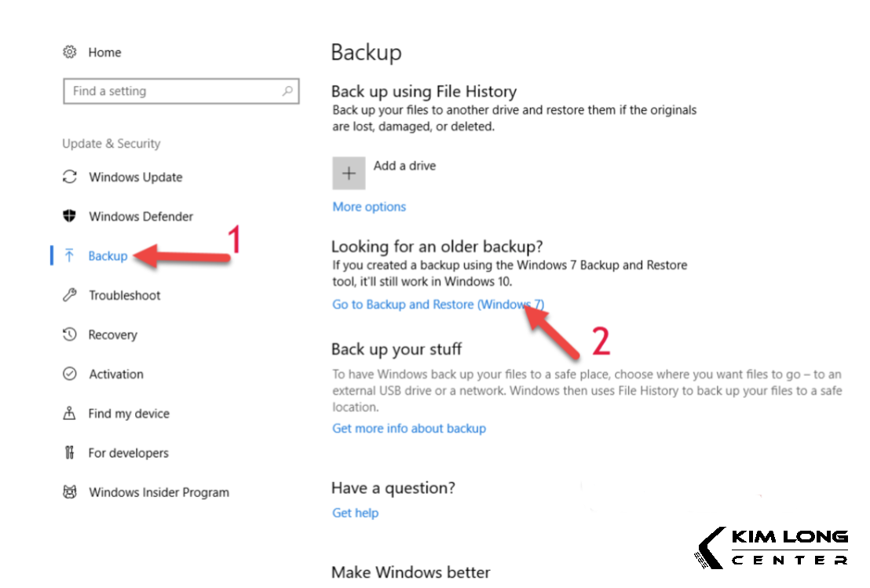Open Get more info about backup

point(409,429)
